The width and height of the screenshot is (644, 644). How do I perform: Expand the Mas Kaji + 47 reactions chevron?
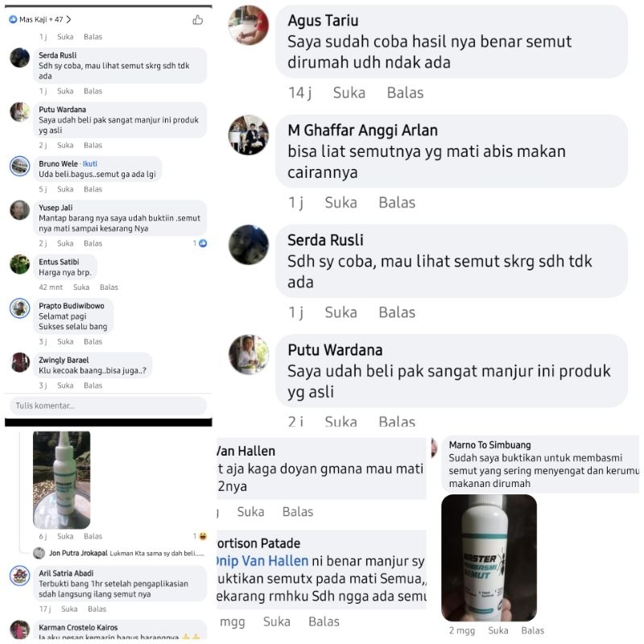click(68, 19)
